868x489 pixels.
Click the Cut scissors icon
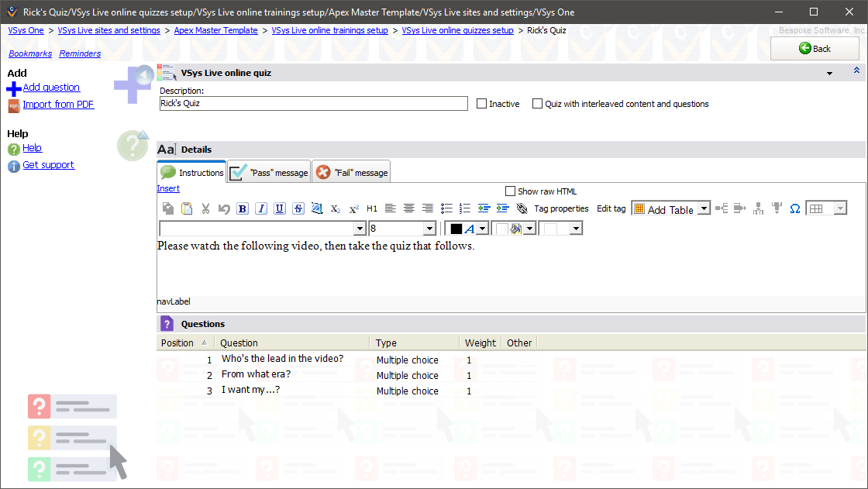pos(205,208)
